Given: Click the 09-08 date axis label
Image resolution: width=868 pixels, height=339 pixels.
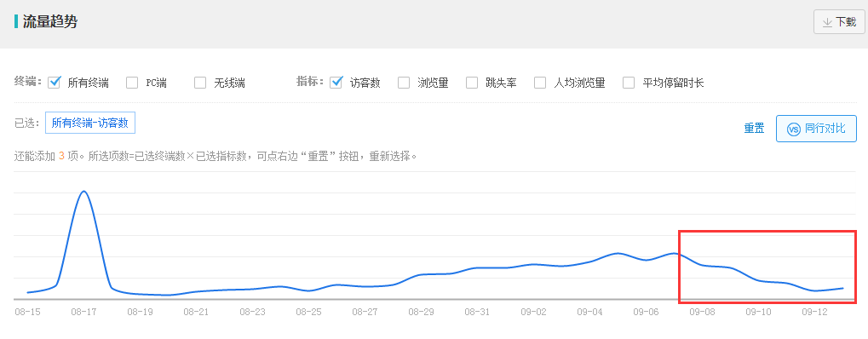Looking at the screenshot, I should click(x=702, y=312).
